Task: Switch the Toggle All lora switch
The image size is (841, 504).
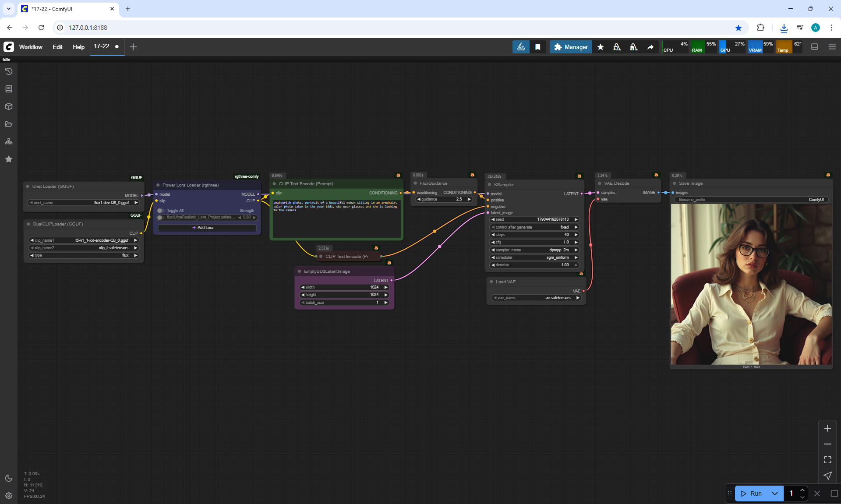Action: (x=161, y=211)
